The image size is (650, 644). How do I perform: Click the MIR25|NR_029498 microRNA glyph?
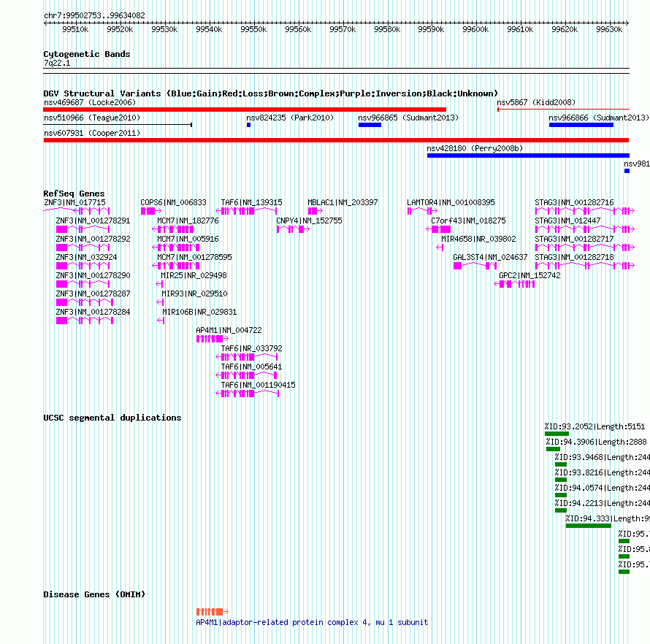[x=159, y=284]
